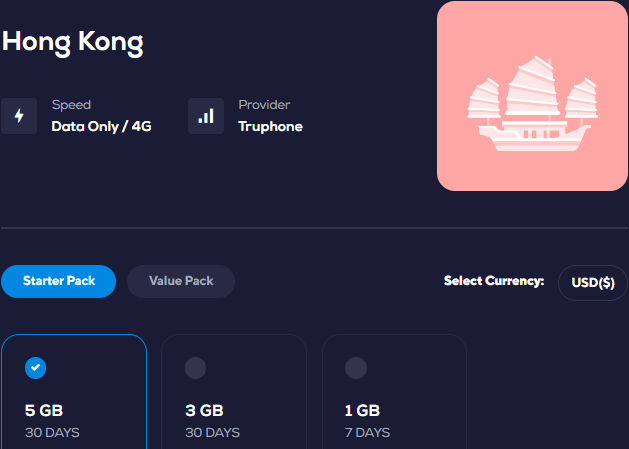
Task: Click "30 DAYS" under the 5 GB plan
Action: tap(52, 433)
